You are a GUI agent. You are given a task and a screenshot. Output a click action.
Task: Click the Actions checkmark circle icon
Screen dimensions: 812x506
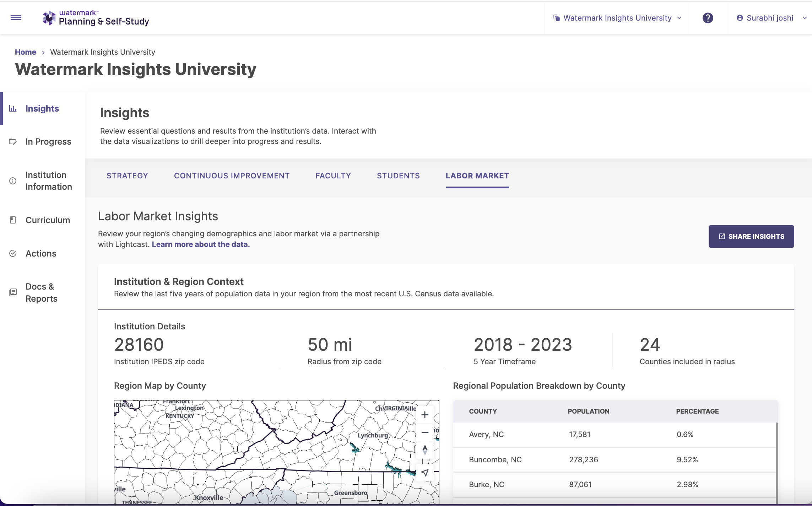(13, 253)
